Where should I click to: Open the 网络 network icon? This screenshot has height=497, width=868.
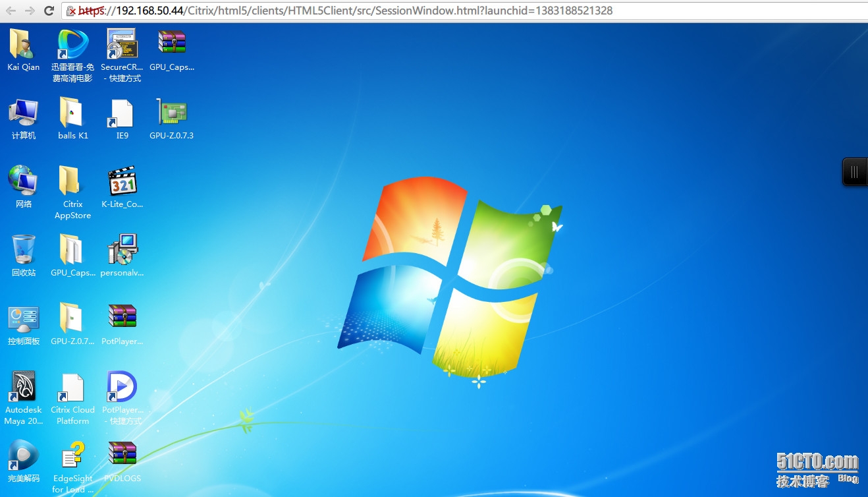pos(23,181)
